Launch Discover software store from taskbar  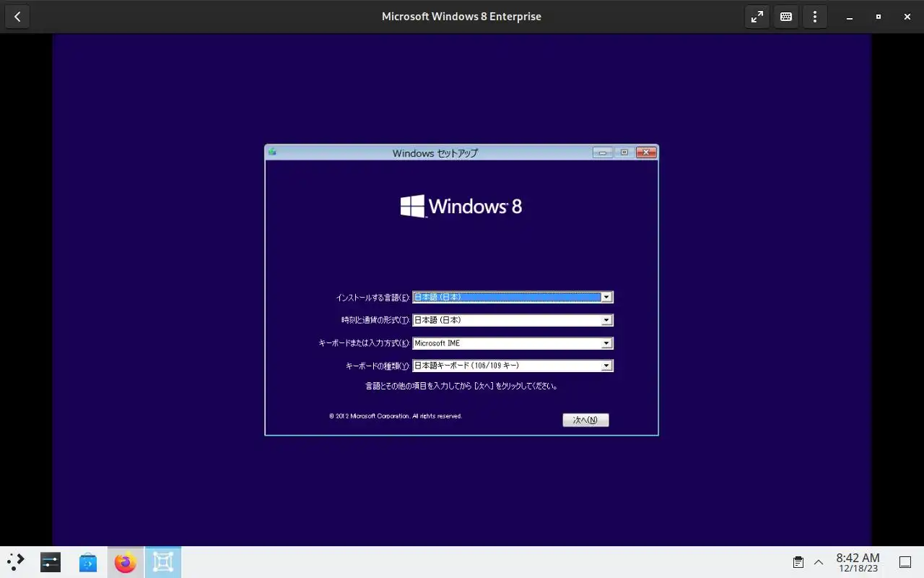point(88,562)
